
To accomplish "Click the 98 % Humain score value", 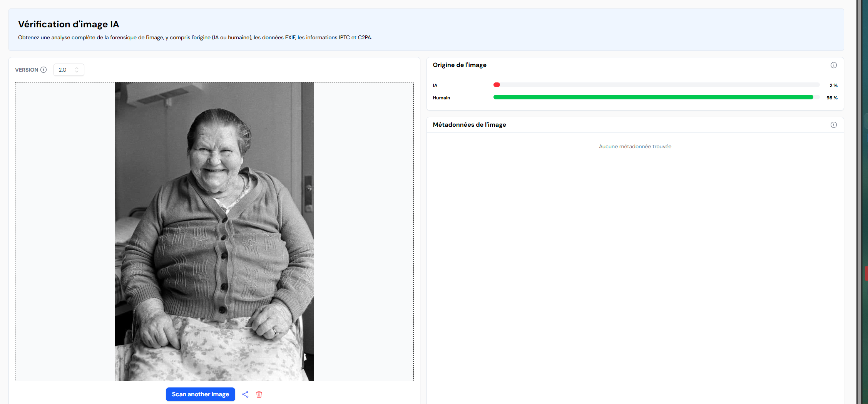I will pyautogui.click(x=831, y=98).
